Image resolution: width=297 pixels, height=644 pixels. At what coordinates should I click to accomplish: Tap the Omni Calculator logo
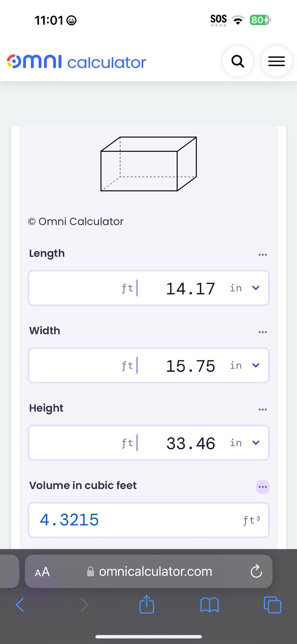[76, 62]
